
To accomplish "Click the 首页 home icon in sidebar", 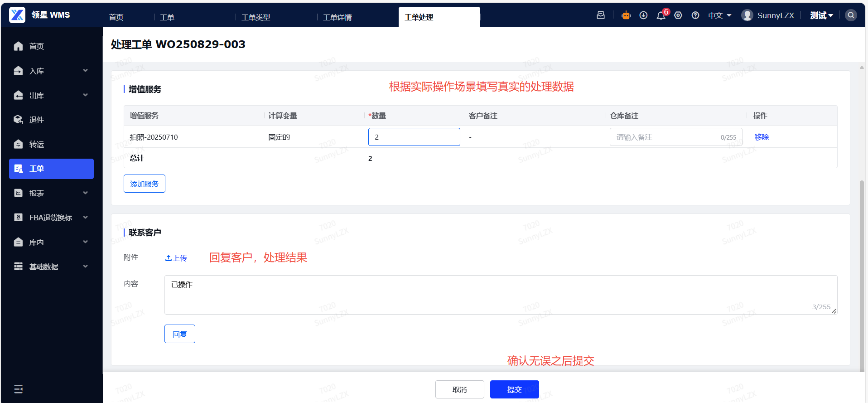I will coord(18,46).
